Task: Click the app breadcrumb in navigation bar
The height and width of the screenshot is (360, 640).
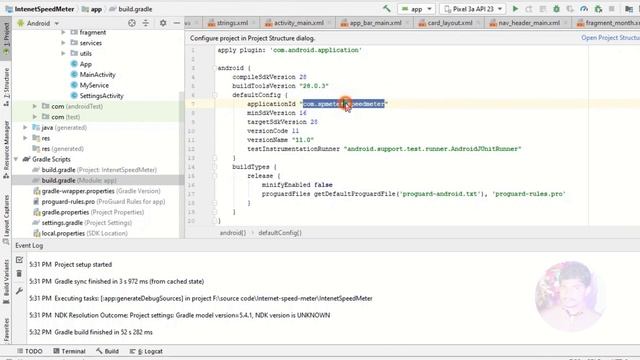Action: coord(92,9)
